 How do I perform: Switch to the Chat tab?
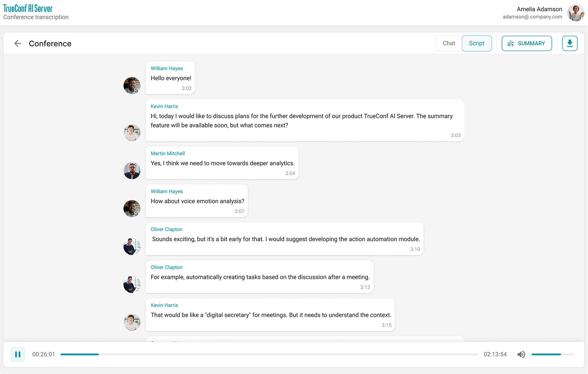coord(449,43)
